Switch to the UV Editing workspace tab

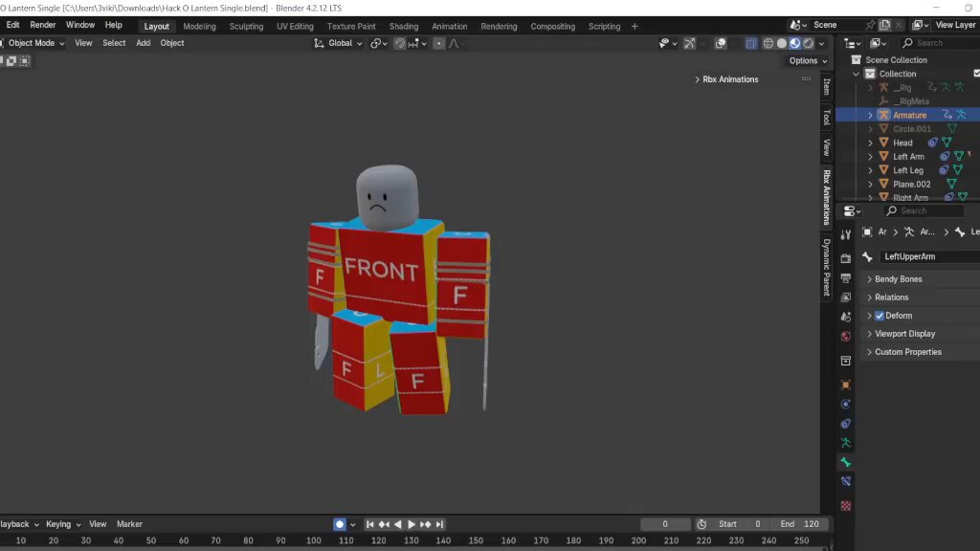[295, 26]
